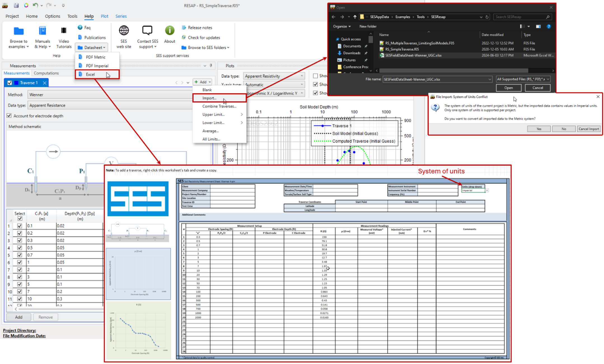
Task: Open the Logarithmic X / Logarithmic Y dropdown
Action: [x=273, y=93]
